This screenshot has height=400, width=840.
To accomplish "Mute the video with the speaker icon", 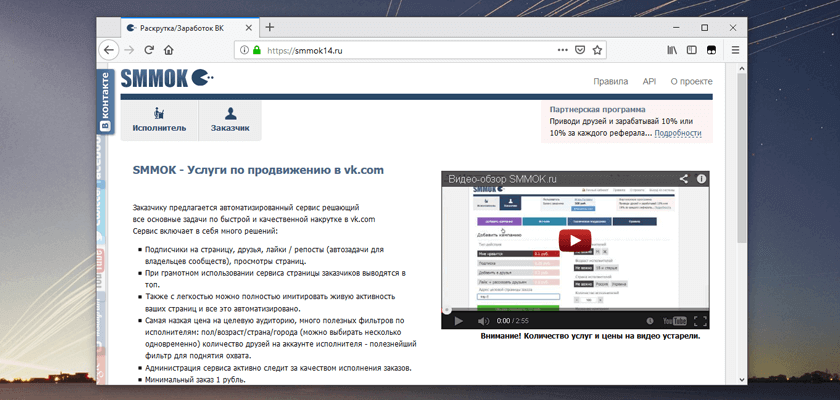I will point(483,321).
